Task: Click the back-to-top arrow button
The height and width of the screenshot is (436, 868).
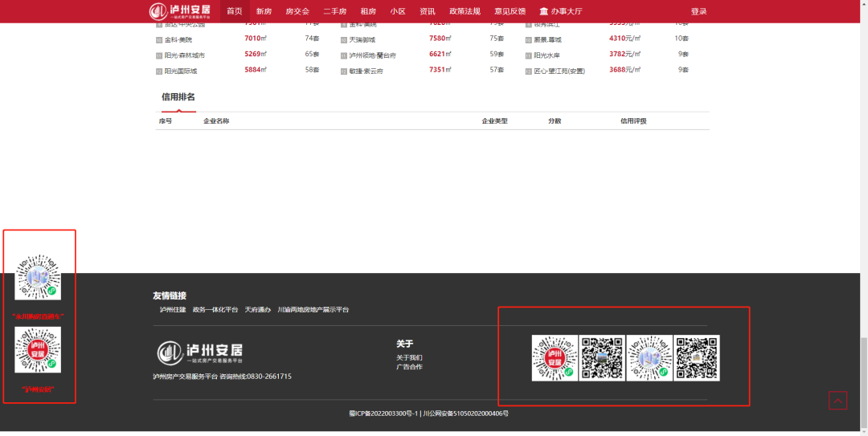Action: point(837,400)
